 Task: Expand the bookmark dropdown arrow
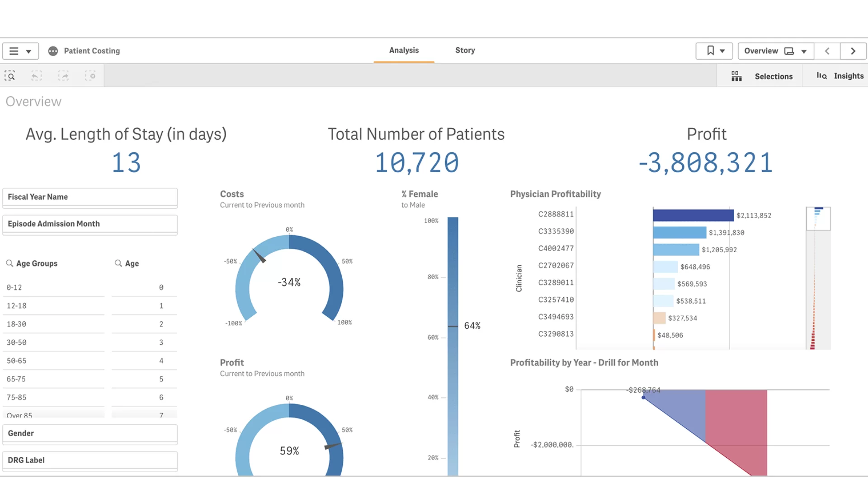[722, 51]
